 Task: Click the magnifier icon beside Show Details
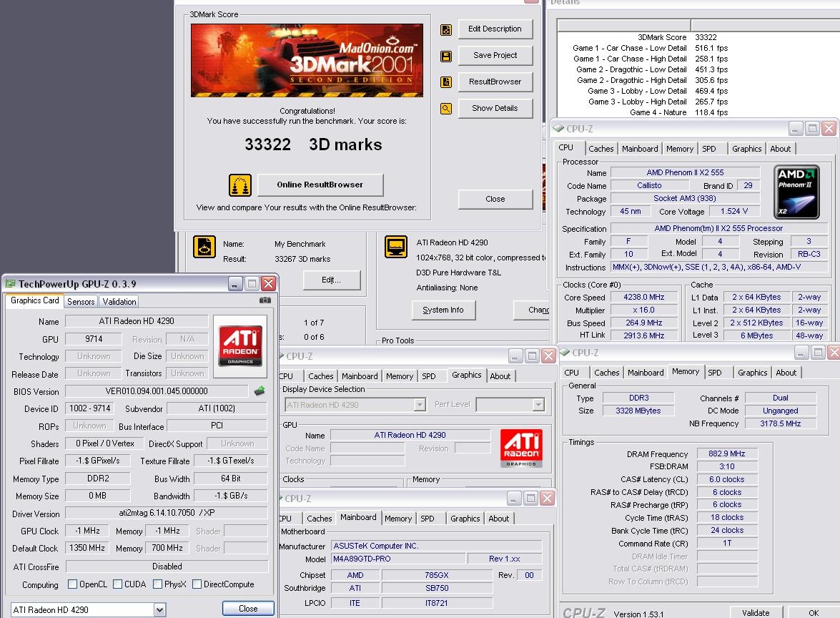coord(446,109)
